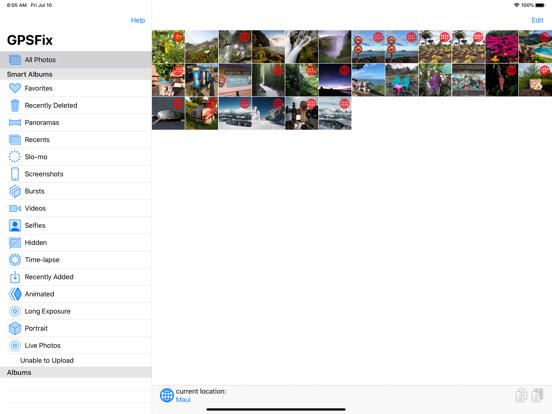Select the pink flowers photo thumbnail
Image resolution: width=552 pixels, height=414 pixels.
tap(502, 47)
